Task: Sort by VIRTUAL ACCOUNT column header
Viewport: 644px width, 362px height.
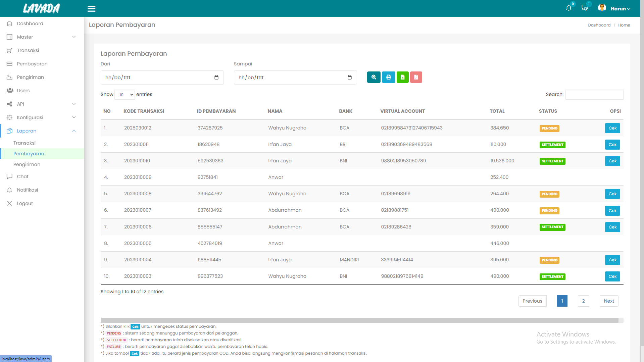Action: click(x=402, y=111)
